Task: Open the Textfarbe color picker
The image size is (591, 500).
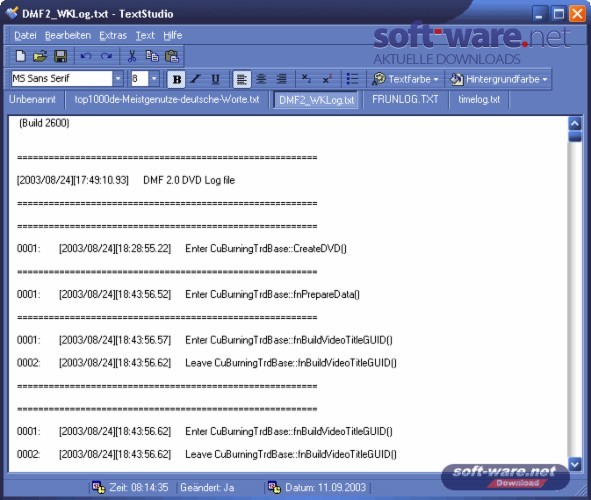Action: tap(405, 79)
